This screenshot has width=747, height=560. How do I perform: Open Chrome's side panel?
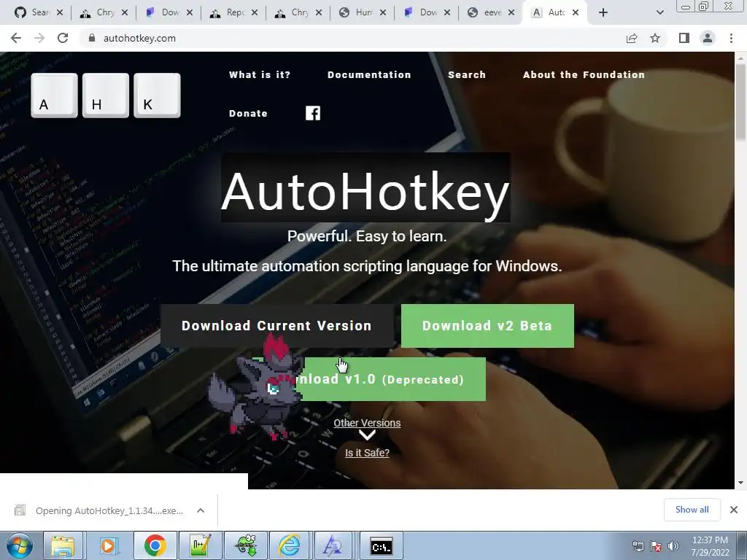pos(684,38)
